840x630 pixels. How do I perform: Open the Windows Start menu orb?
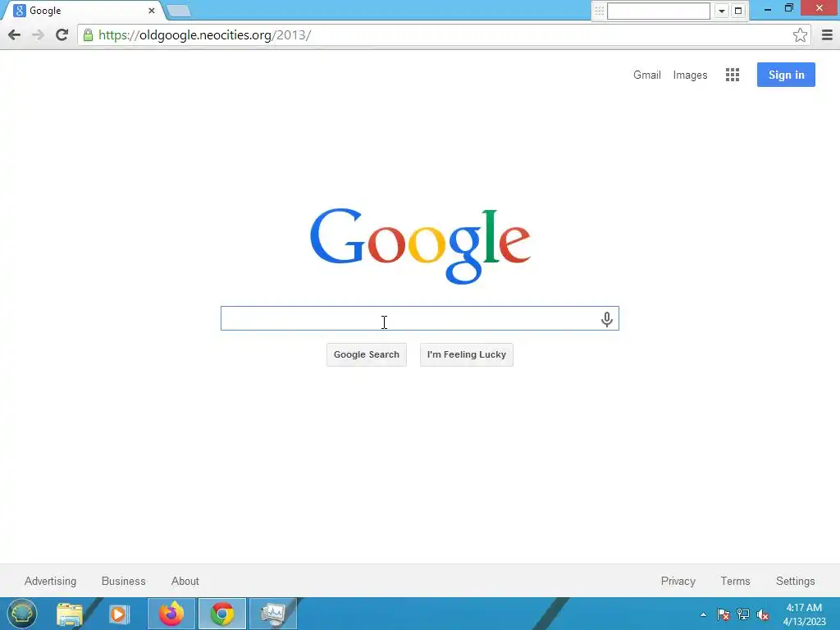click(21, 614)
